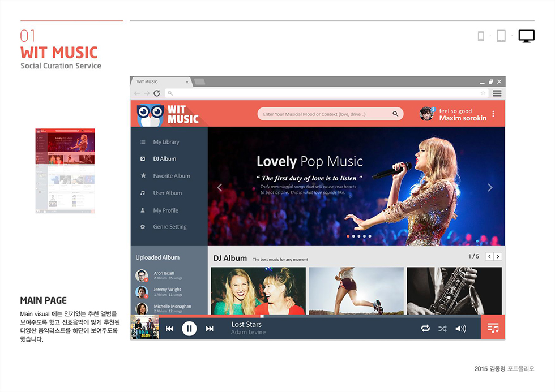Open the playlist icon in the player bar
Image resolution: width=555 pixels, height=392 pixels.
(493, 328)
